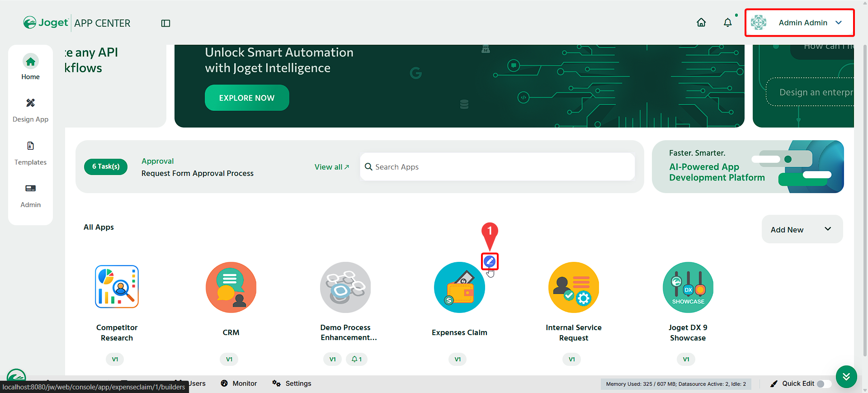Screen dimensions: 868x393
Task: Open the Demo Process Enhancement app icon
Action: tap(345, 287)
